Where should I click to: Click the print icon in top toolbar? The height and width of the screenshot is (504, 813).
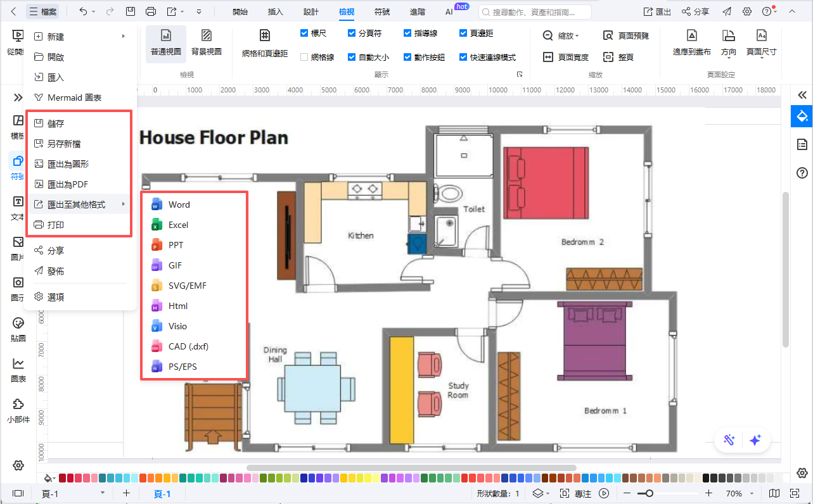150,11
